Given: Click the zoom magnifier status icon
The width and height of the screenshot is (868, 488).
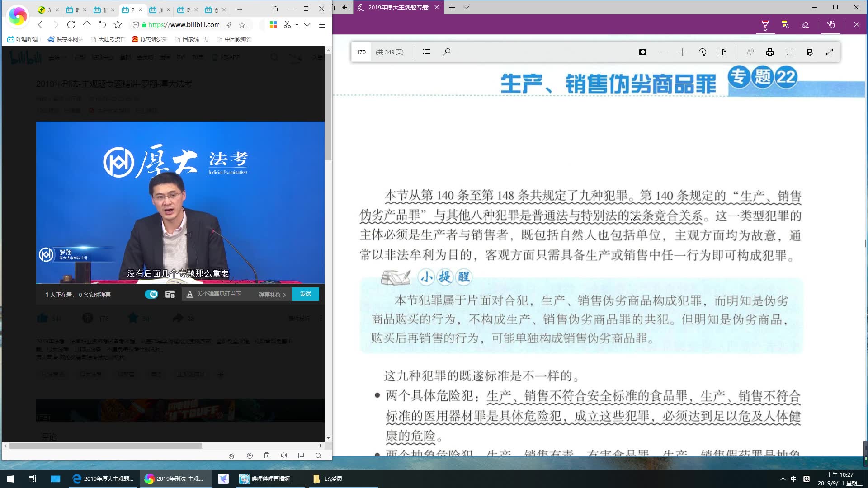Looking at the screenshot, I should click(318, 455).
